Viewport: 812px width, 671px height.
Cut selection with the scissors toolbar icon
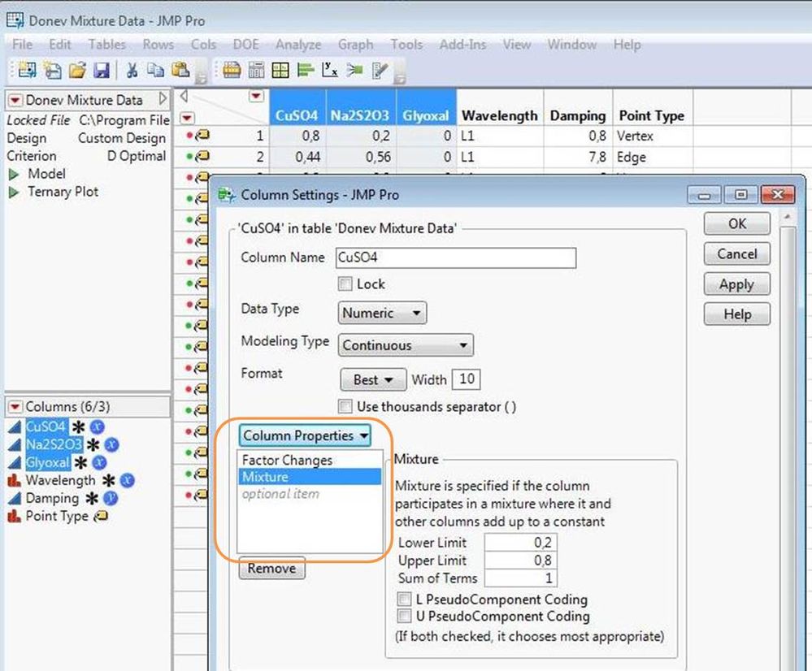[130, 70]
